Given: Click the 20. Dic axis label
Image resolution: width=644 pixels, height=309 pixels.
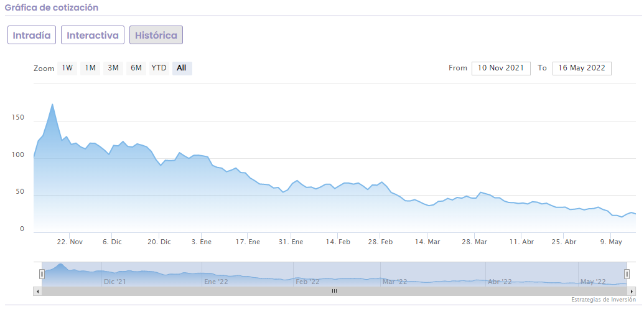Looking at the screenshot, I should pos(159,242).
